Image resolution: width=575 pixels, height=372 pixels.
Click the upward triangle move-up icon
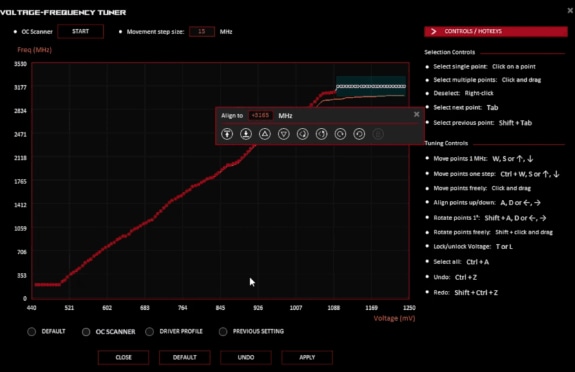click(265, 134)
